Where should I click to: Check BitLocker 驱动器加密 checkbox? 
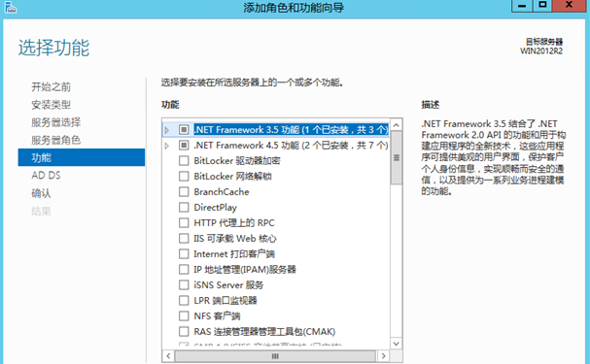point(184,161)
